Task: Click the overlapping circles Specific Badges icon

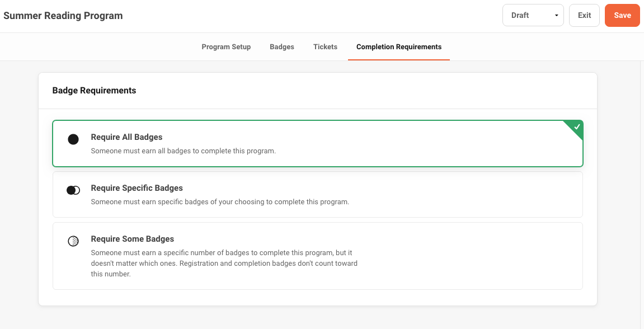Action: 73,190
